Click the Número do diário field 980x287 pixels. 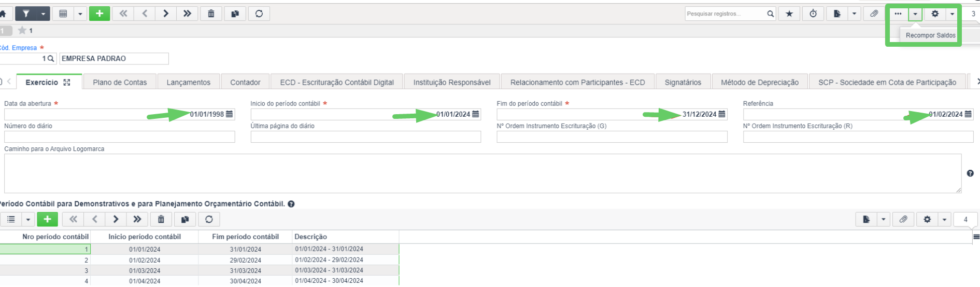tap(120, 136)
